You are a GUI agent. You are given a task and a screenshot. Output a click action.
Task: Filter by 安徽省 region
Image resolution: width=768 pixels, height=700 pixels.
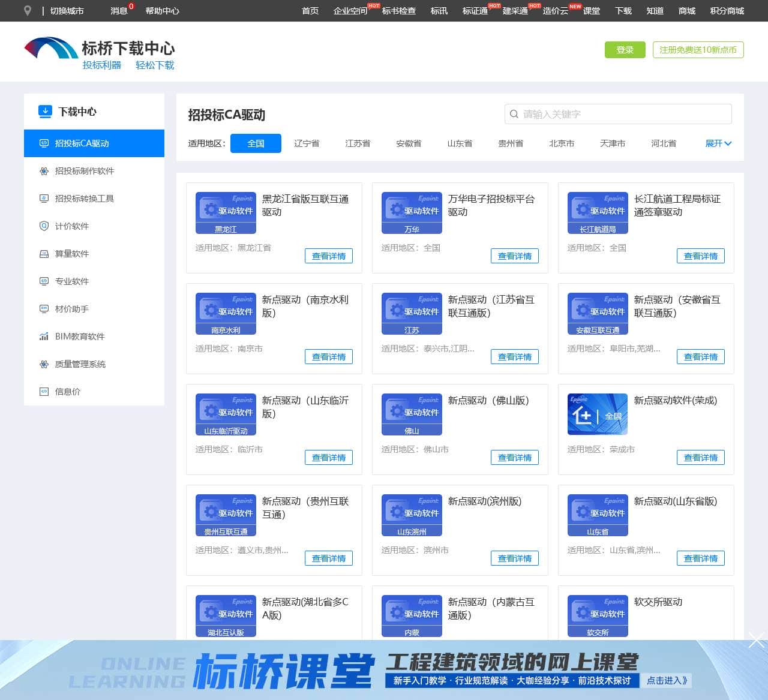point(409,143)
